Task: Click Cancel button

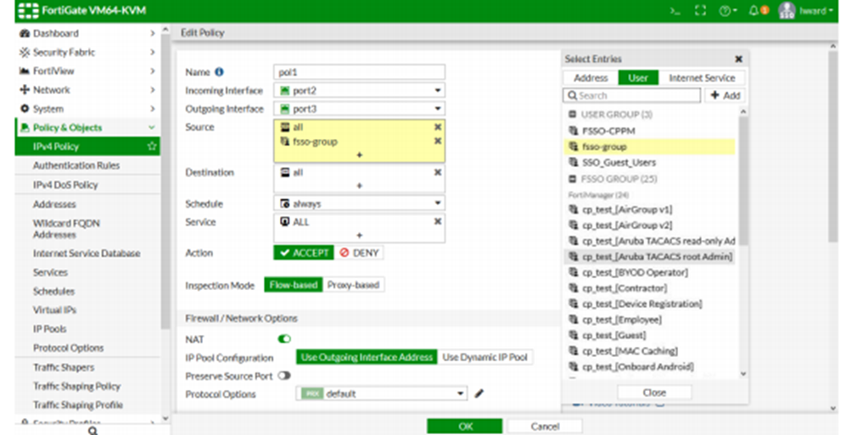Action: click(545, 427)
